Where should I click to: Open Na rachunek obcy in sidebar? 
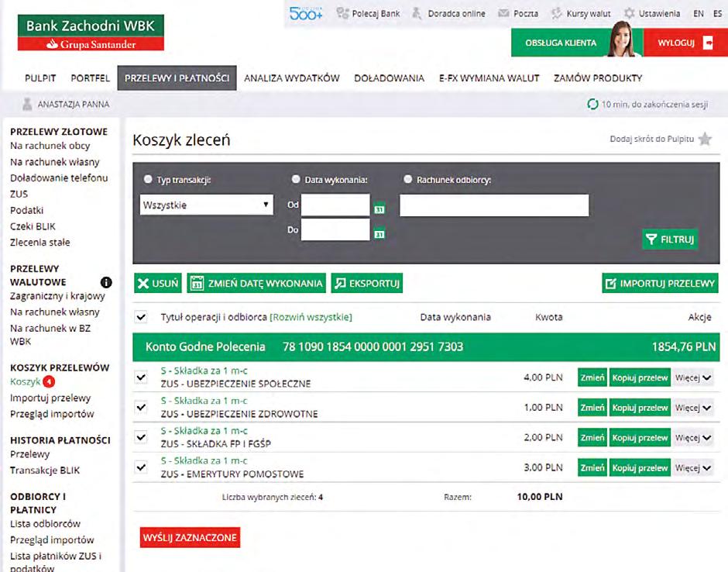click(x=50, y=146)
